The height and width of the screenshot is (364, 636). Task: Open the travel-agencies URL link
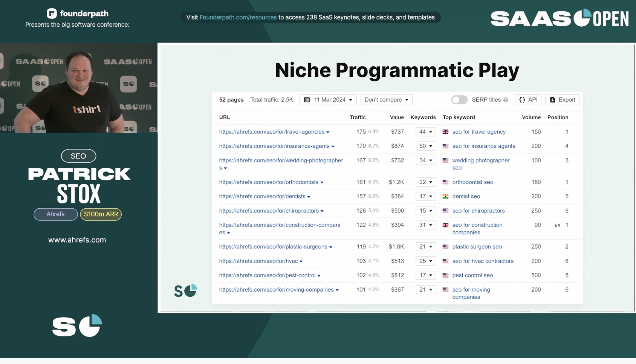(272, 132)
